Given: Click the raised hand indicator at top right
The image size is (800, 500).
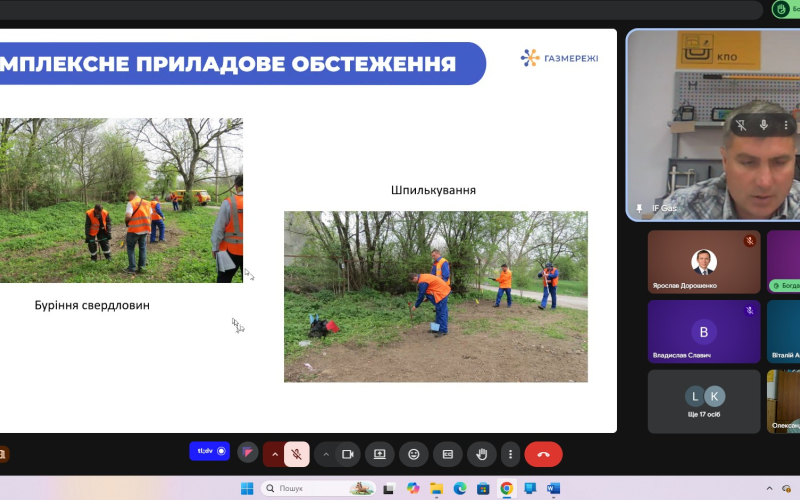Looking at the screenshot, I should click(782, 9).
